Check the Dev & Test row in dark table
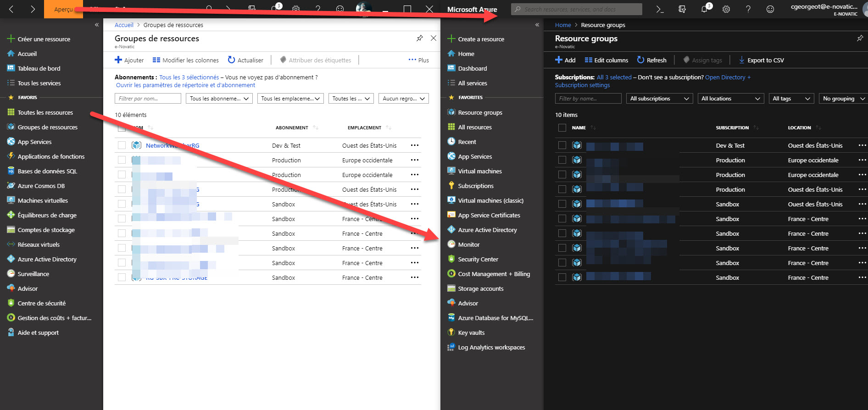The image size is (868, 410). (x=562, y=145)
